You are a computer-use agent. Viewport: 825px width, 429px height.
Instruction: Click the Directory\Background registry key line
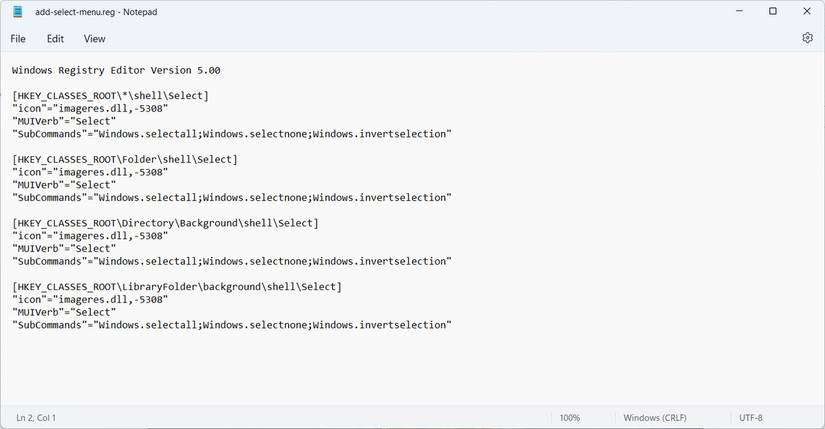click(165, 223)
